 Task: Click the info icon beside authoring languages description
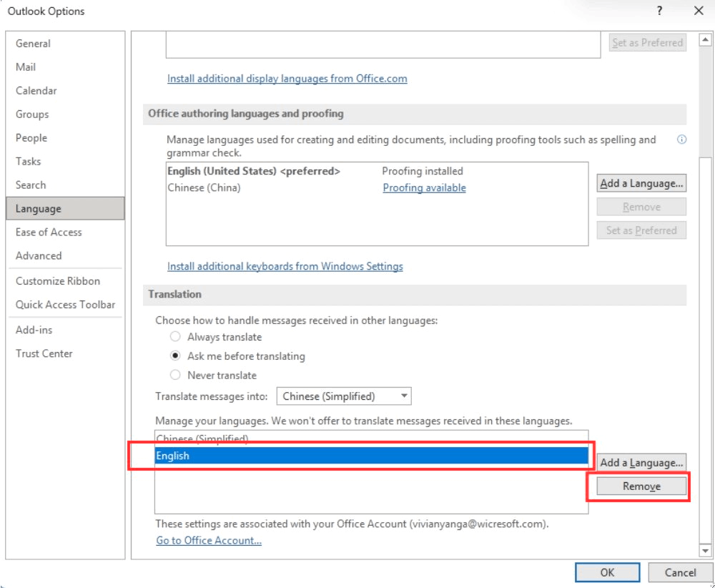pos(681,139)
